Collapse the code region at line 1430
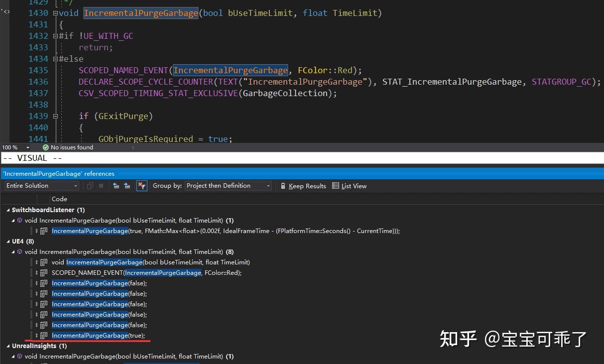The width and height of the screenshot is (604, 364). [x=55, y=13]
